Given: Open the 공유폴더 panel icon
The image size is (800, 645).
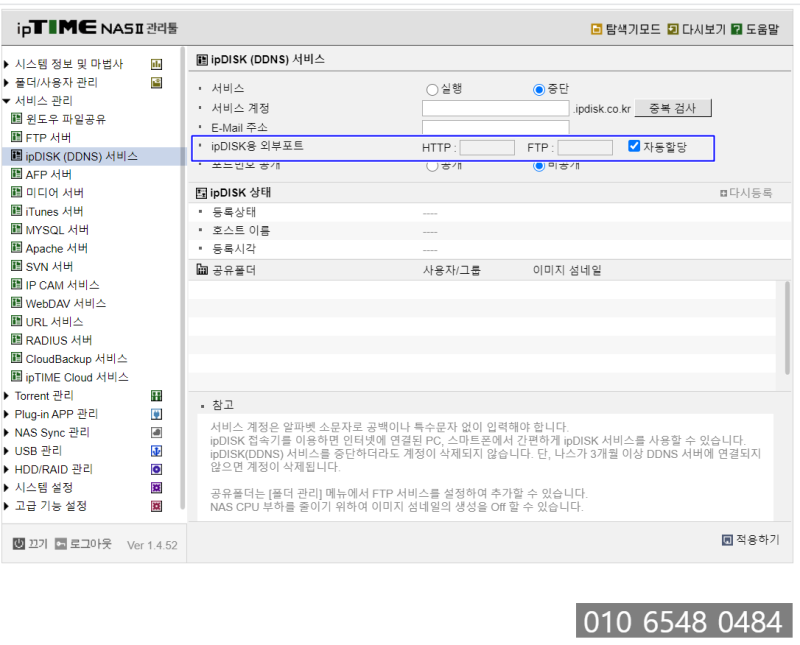Looking at the screenshot, I should [x=201, y=268].
